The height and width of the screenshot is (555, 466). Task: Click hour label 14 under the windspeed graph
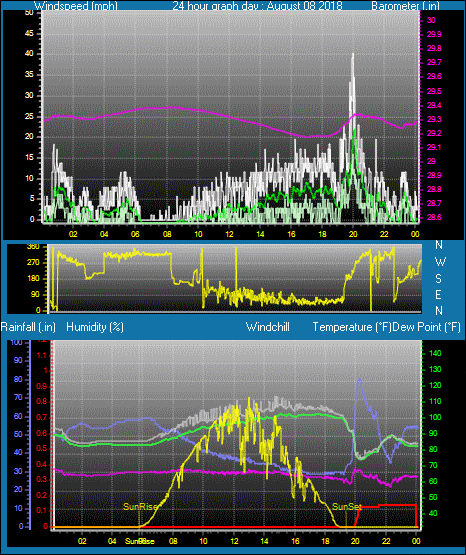coord(260,234)
